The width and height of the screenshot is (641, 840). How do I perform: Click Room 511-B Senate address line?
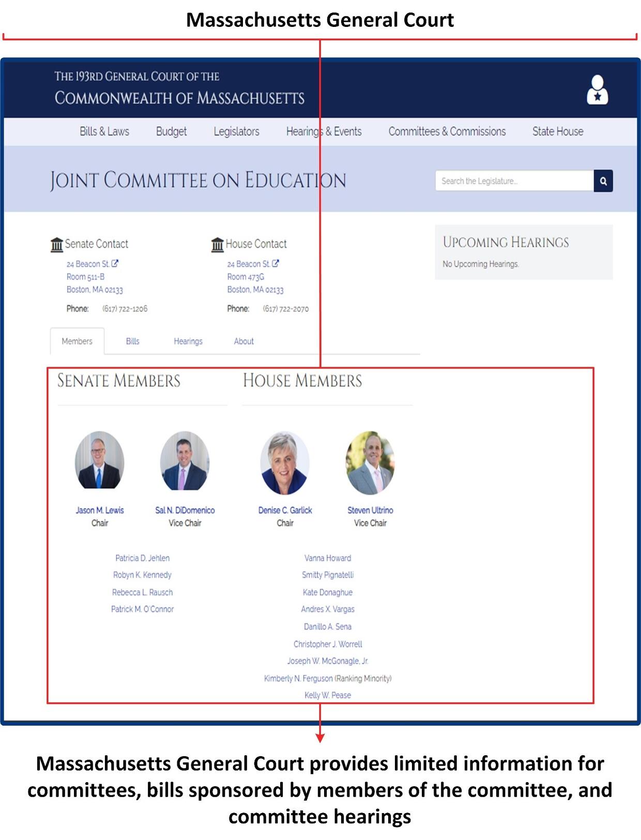coord(85,277)
